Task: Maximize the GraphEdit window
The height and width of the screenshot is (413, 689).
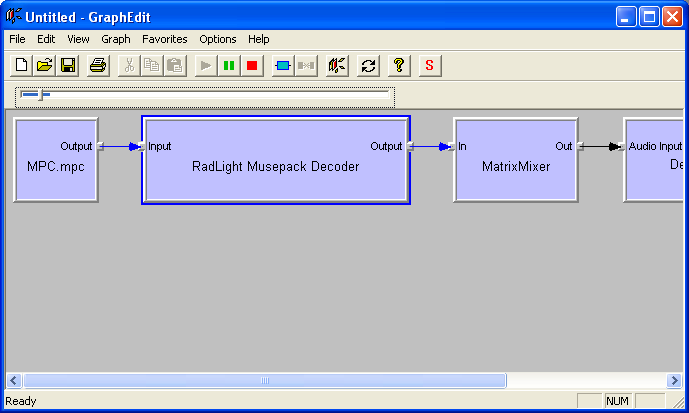Action: [649, 17]
